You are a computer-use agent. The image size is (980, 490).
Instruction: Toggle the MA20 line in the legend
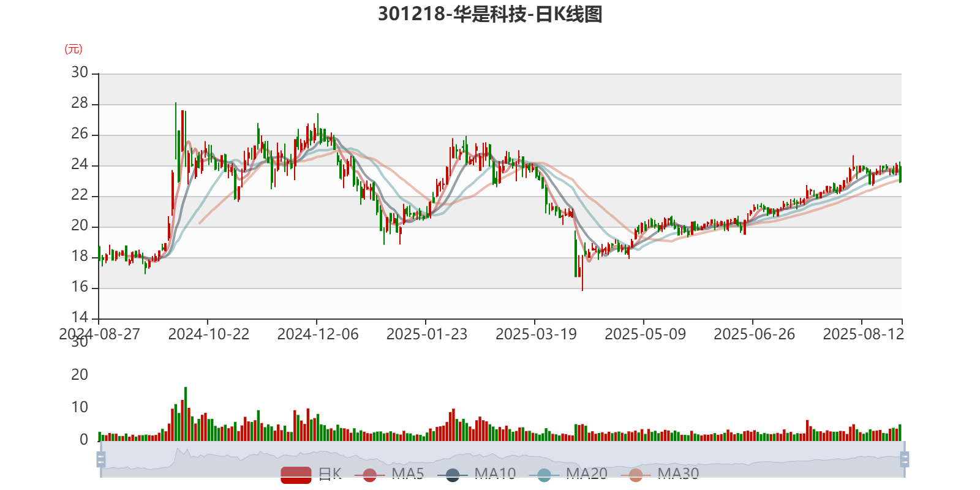tap(568, 474)
